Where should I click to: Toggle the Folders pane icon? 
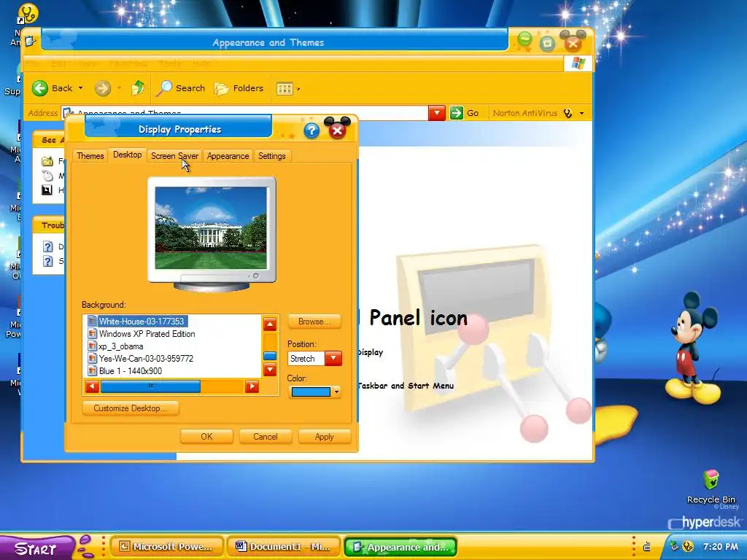(x=221, y=88)
